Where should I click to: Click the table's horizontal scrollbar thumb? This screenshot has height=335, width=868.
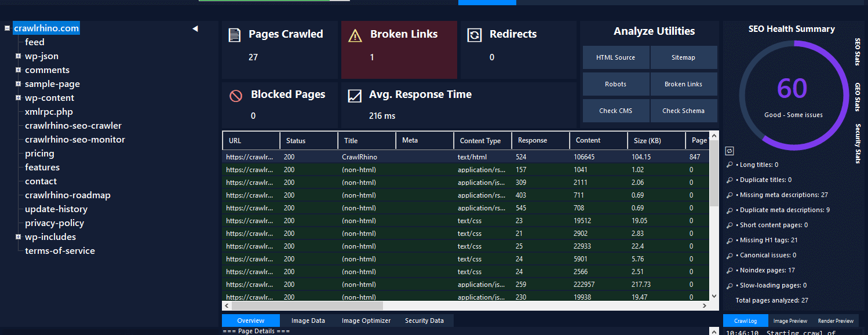tap(308, 305)
